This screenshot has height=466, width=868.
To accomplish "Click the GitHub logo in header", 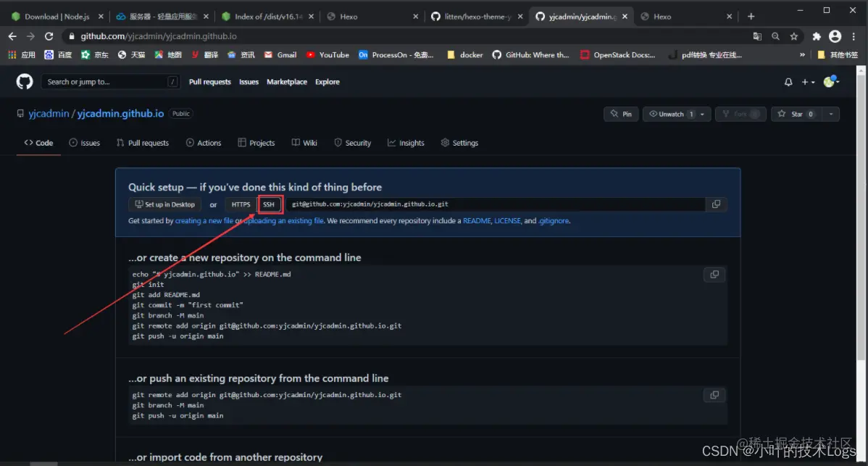I will pyautogui.click(x=25, y=82).
